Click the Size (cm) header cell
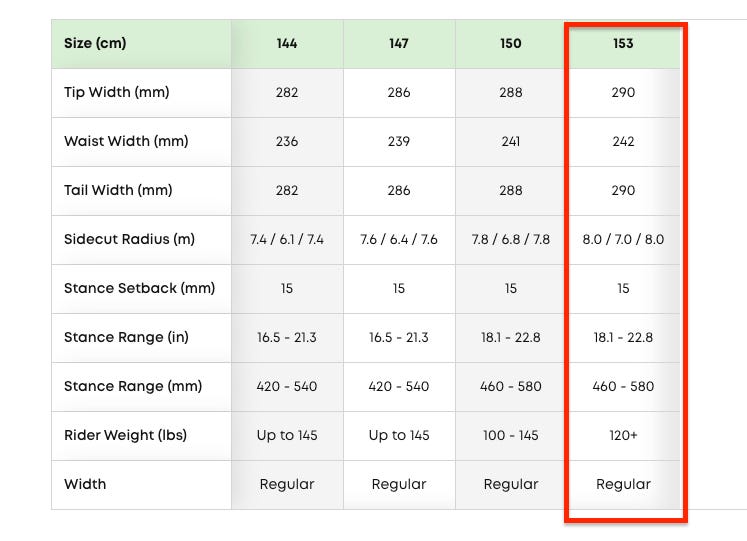This screenshot has height=541, width=747. pyautogui.click(x=96, y=44)
